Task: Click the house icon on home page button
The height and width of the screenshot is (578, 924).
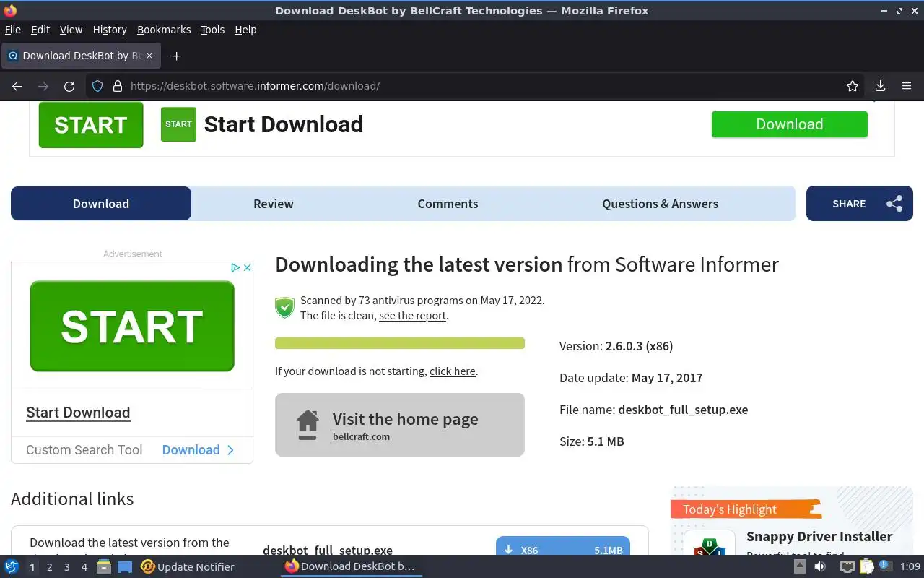Action: [308, 425]
